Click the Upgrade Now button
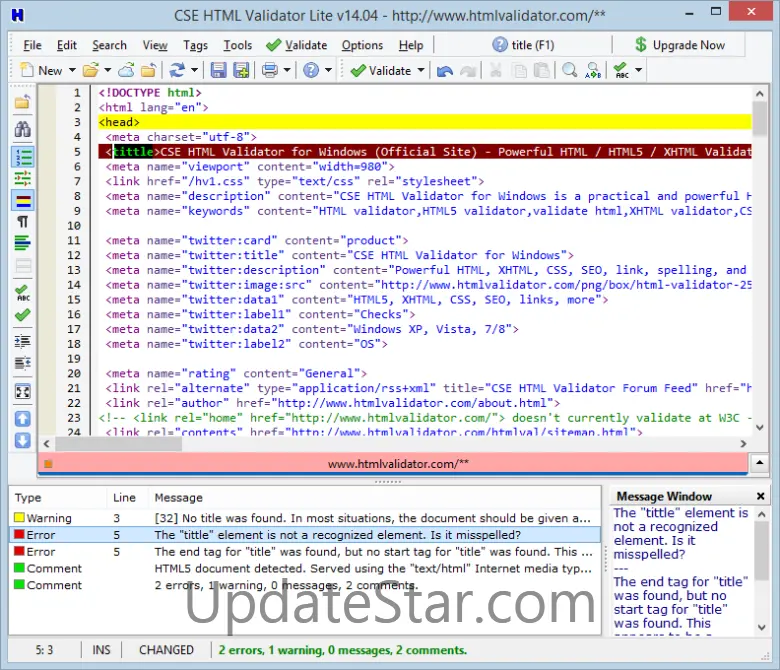Viewport: 780px width, 670px height. [x=680, y=45]
